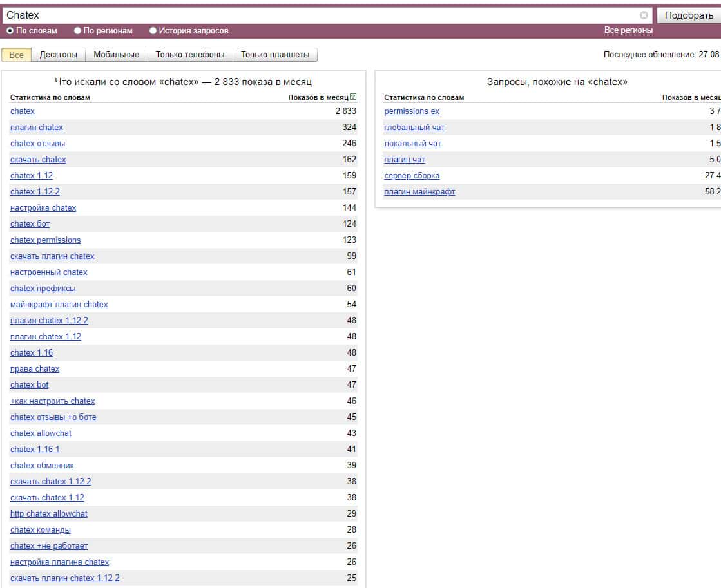This screenshot has height=588, width=721.
Task: Select the По словам radio button
Action: click(x=10, y=30)
